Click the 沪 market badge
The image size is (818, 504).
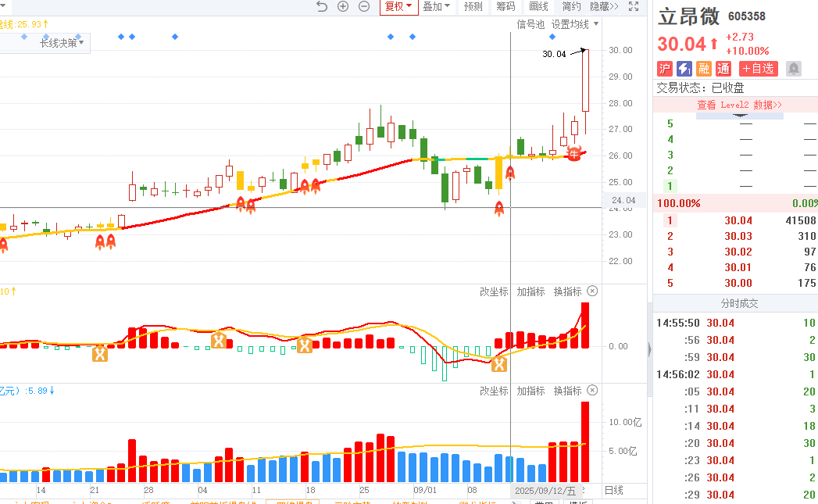coord(664,68)
